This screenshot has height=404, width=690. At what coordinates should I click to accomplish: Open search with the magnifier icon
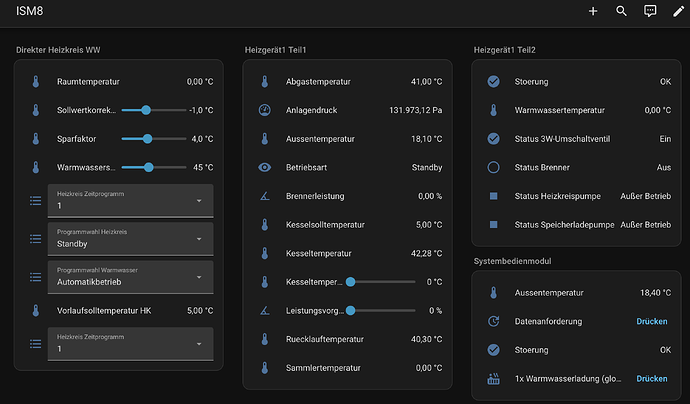[621, 11]
